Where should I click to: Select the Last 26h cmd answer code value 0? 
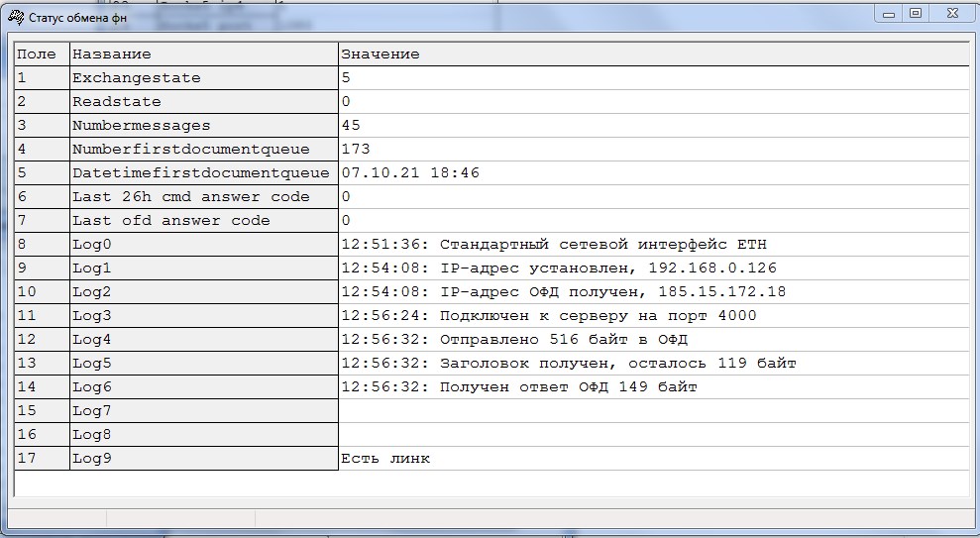tap(654, 197)
